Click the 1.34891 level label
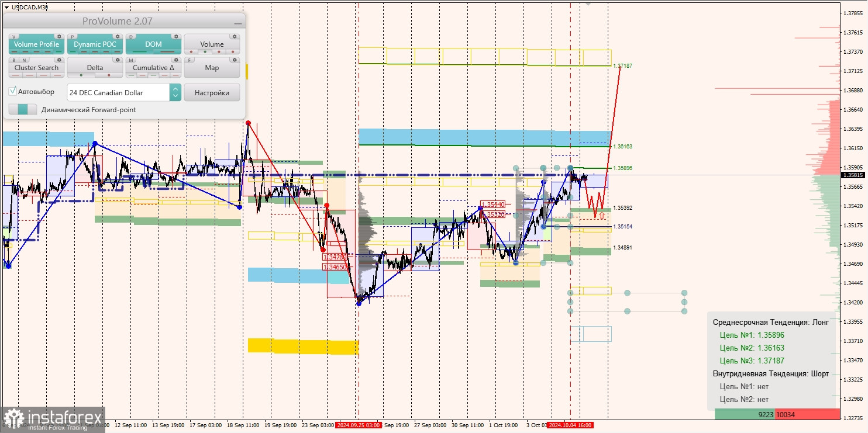The width and height of the screenshot is (868, 433). [x=624, y=248]
